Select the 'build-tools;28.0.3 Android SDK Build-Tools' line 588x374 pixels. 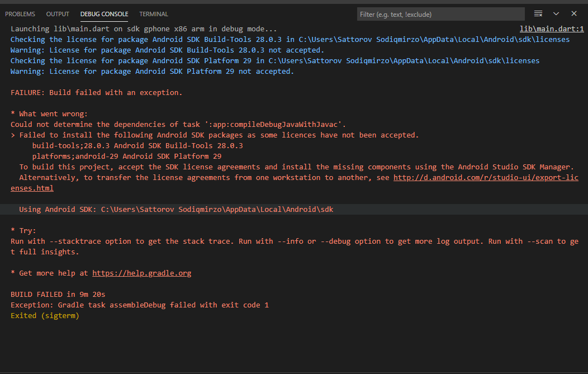tap(137, 145)
